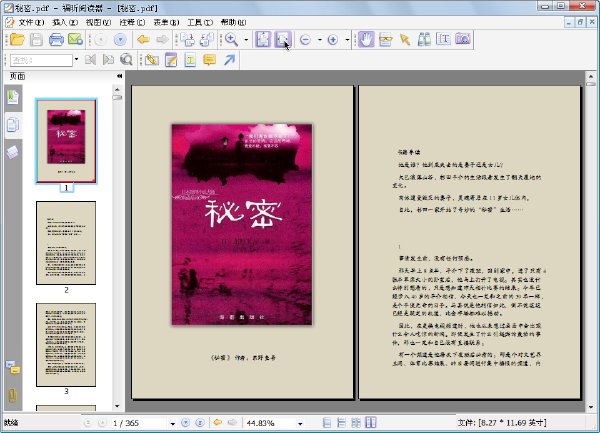Click the rotate page clockwise icon
Viewport: 600px width, 433px height.
188,39
